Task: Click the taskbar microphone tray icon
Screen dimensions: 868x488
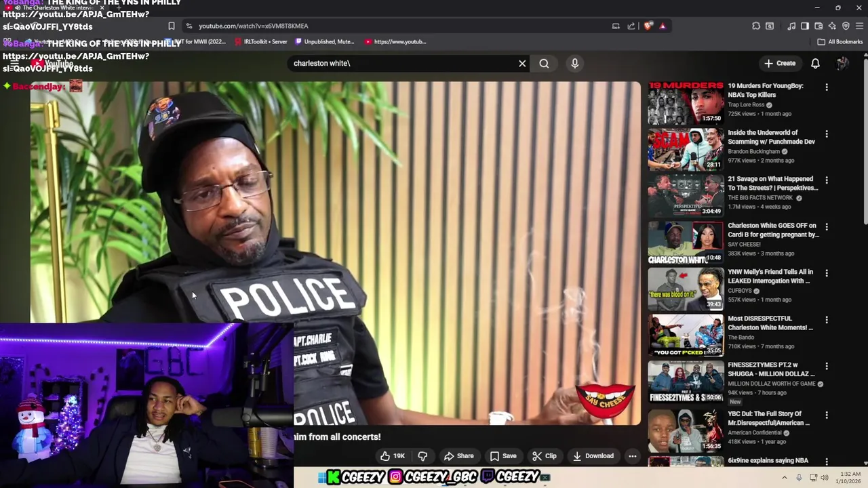Action: pyautogui.click(x=799, y=477)
